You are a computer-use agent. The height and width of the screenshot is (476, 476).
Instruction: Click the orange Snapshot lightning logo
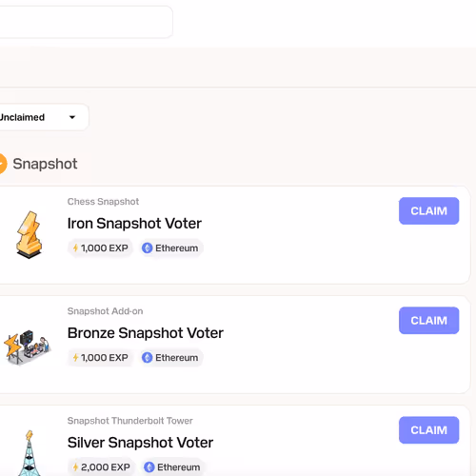(x=3, y=164)
